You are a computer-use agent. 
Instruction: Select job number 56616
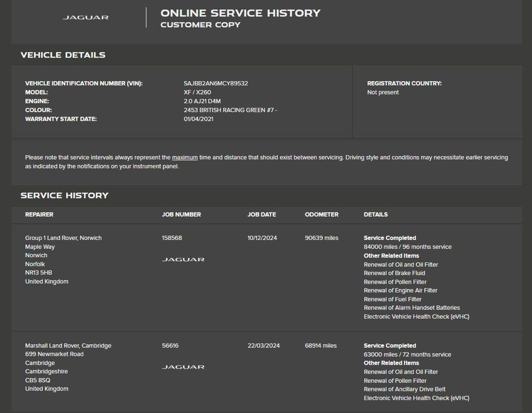pyautogui.click(x=170, y=346)
